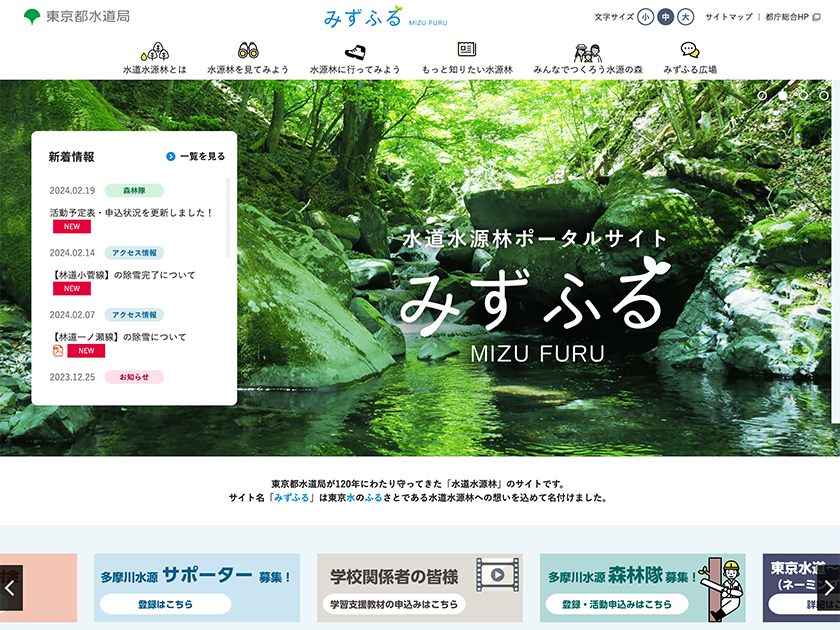Click 学習支援教材の申込みはこちら button
840x630 pixels.
[394, 604]
